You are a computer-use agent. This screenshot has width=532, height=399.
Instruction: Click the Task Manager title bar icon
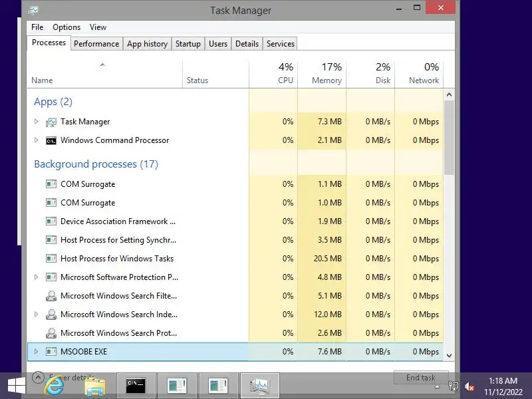[x=33, y=10]
